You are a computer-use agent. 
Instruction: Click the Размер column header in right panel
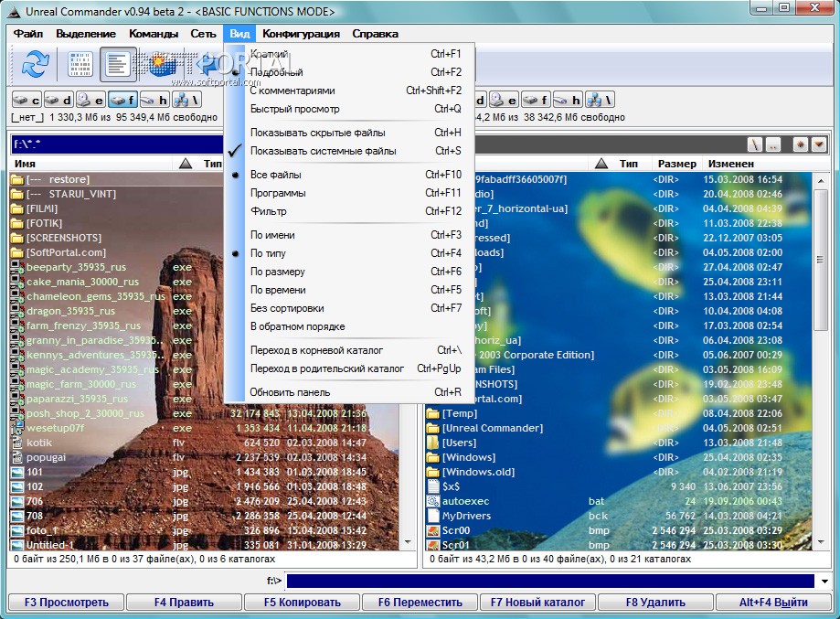[676, 164]
